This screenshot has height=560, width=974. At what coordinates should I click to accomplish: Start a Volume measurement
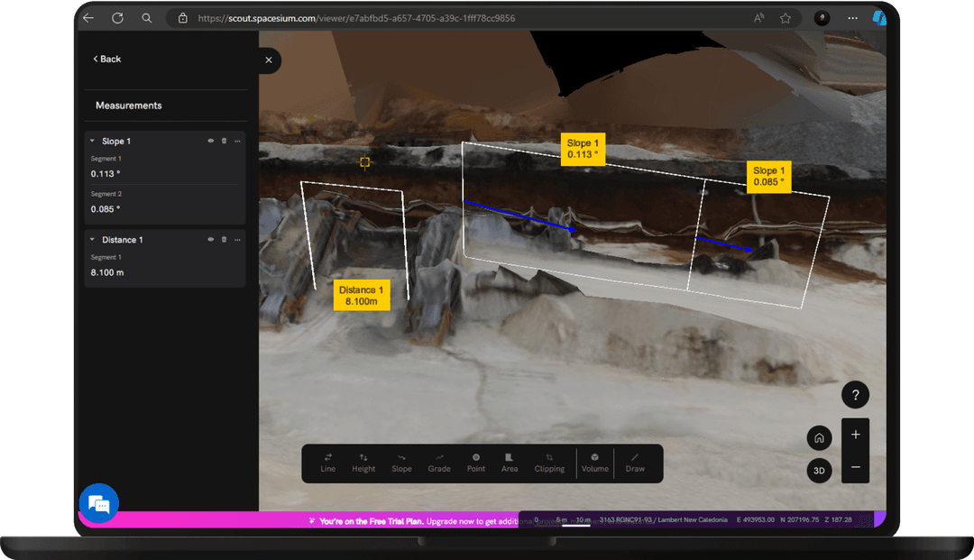click(595, 463)
